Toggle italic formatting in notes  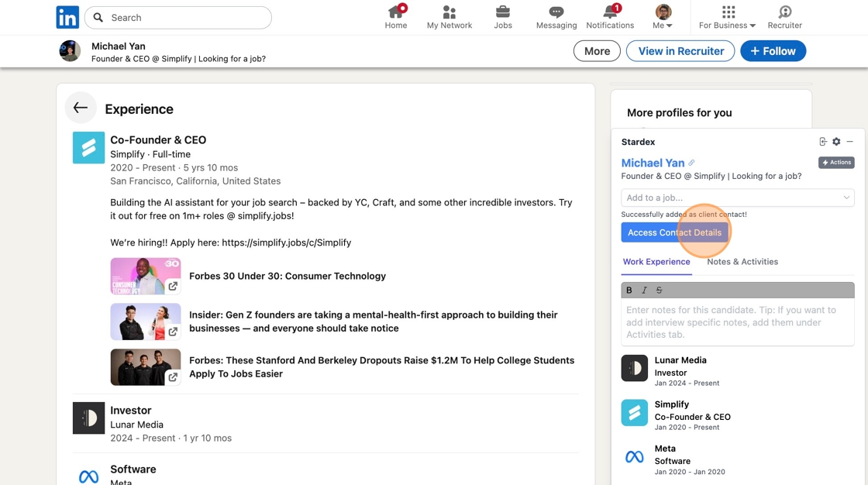pos(644,291)
